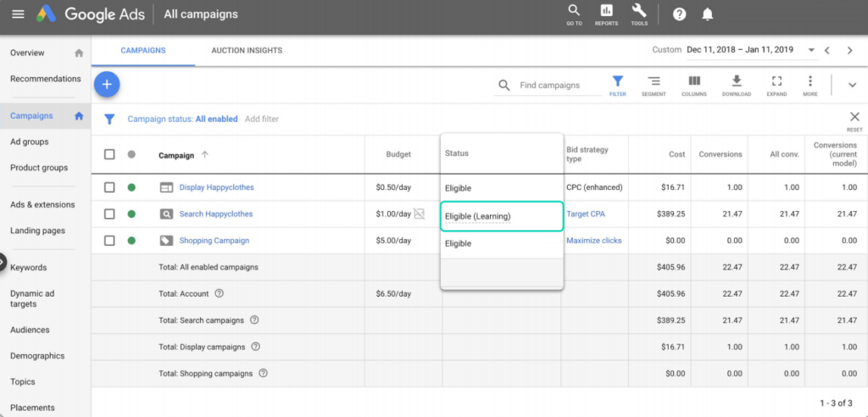The image size is (868, 417).
Task: Click the Filter funnel toolbar icon
Action: coord(618,86)
